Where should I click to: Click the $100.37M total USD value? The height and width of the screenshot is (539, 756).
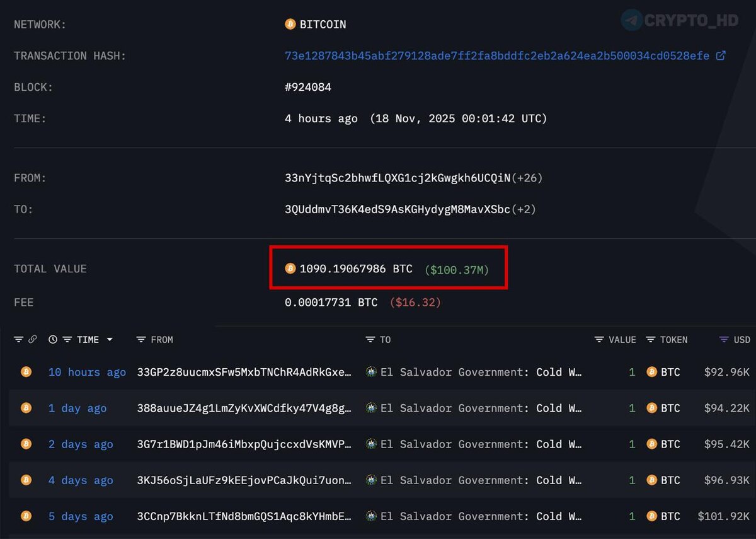click(x=457, y=270)
